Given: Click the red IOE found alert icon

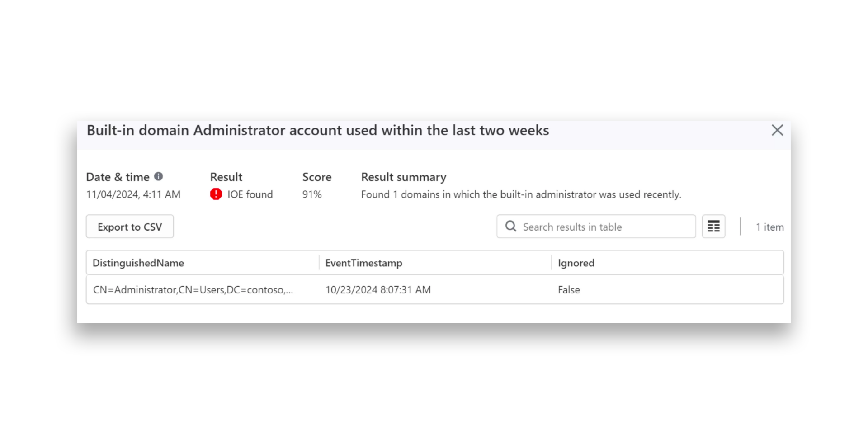Looking at the screenshot, I should coord(216,194).
